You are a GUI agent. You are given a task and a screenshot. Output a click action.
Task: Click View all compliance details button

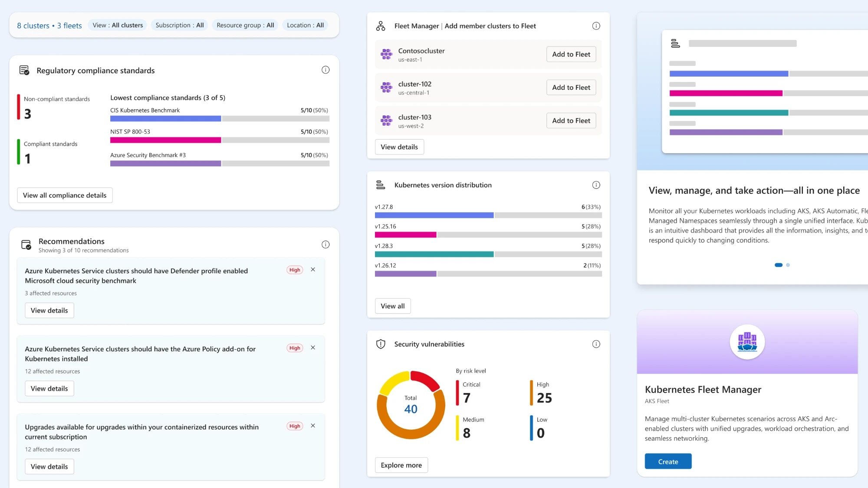[x=65, y=195]
